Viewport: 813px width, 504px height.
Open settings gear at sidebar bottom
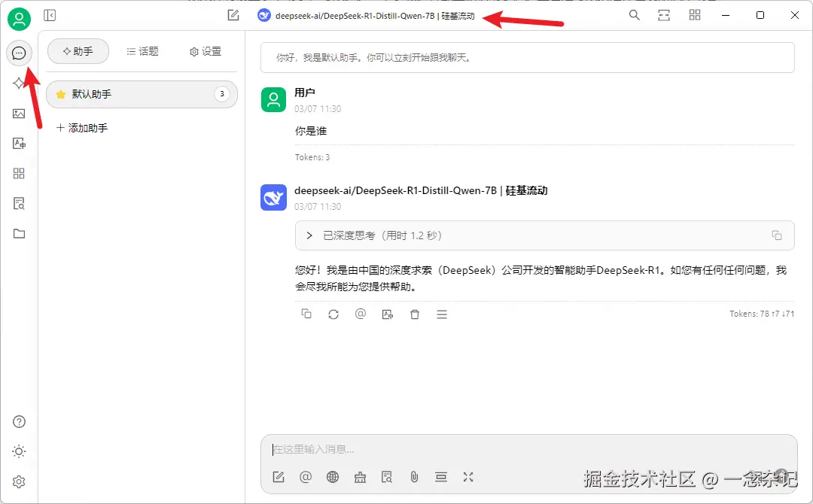tap(19, 481)
